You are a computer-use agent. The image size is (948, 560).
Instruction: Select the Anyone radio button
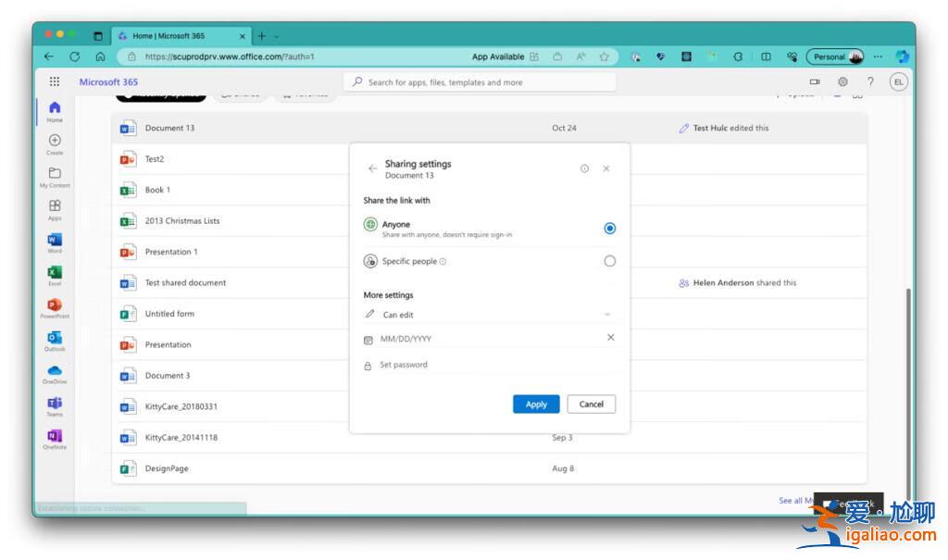pos(609,229)
